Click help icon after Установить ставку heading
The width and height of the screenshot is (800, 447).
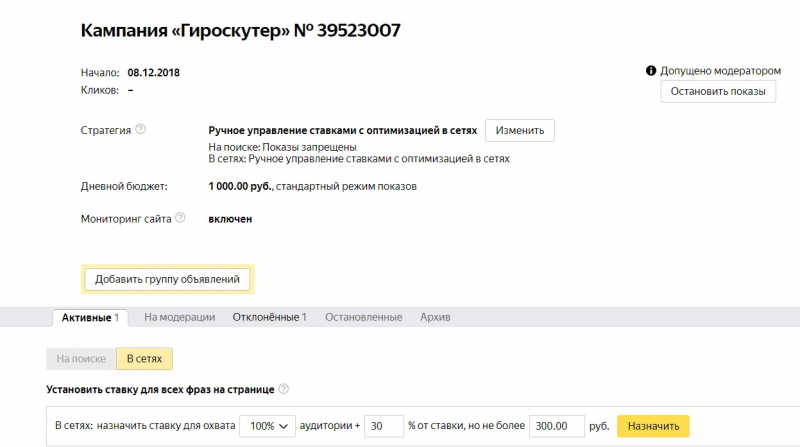coord(284,389)
